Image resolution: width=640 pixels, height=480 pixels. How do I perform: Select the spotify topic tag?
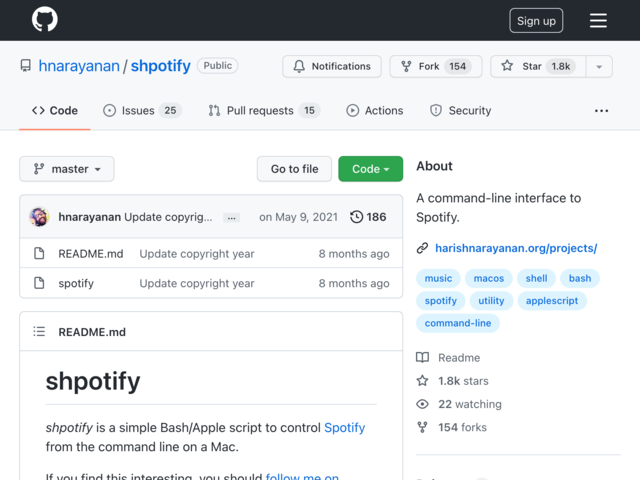[440, 301]
